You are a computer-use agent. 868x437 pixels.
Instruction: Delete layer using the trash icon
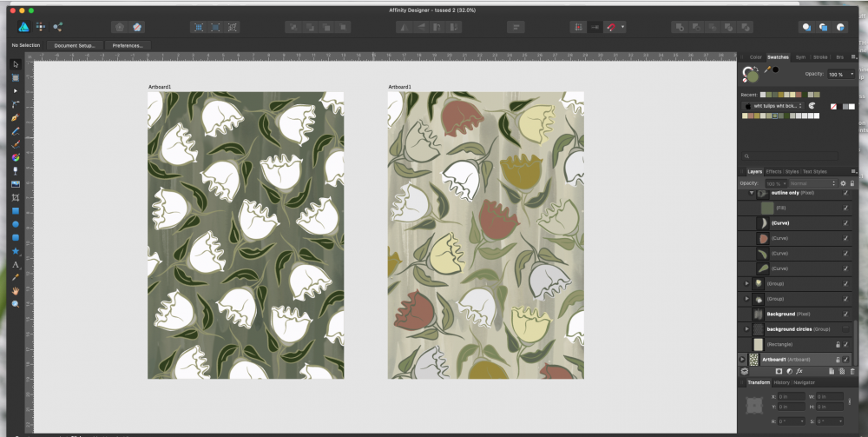point(851,371)
